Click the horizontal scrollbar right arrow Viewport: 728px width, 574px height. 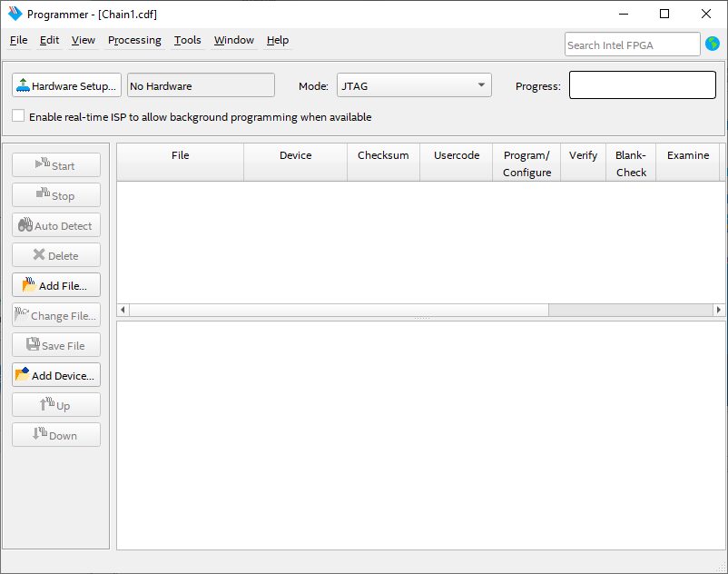tap(719, 310)
